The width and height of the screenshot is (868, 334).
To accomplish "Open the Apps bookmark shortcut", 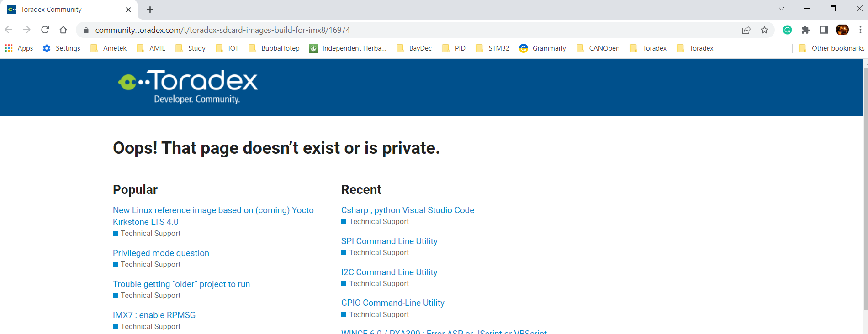I will click(x=19, y=48).
